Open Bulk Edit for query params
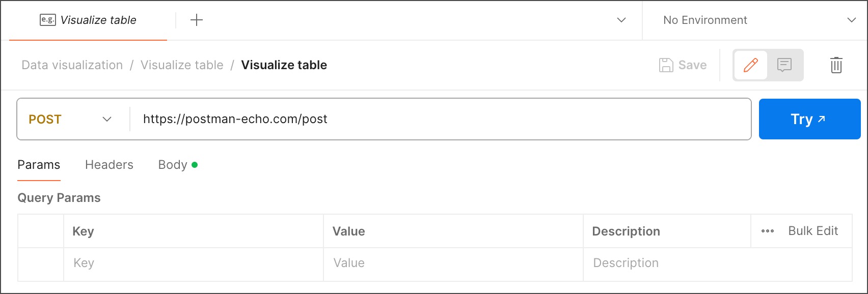The width and height of the screenshot is (868, 294). pos(812,230)
